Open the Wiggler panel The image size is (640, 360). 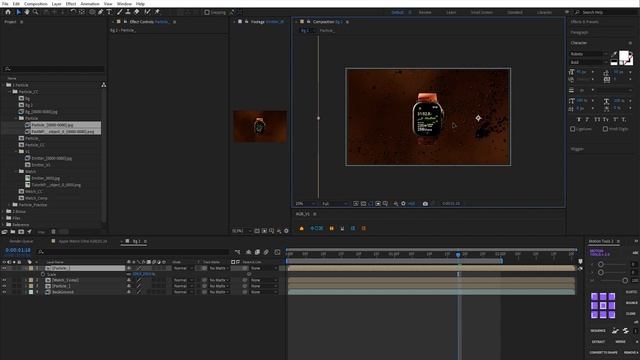[x=577, y=149]
